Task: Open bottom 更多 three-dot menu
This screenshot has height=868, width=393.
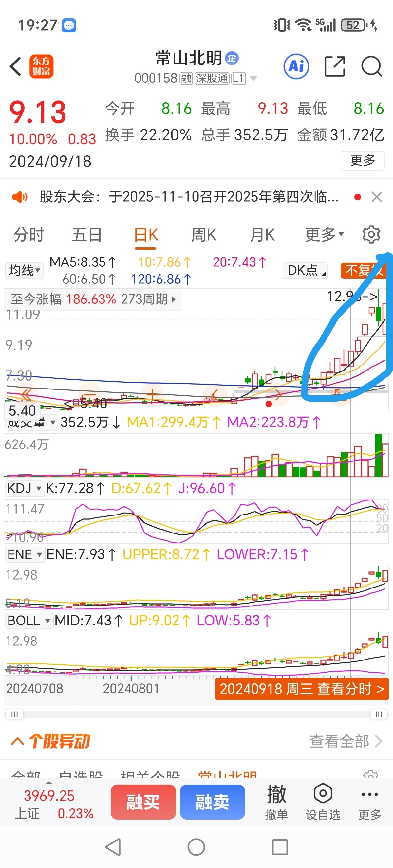Action: pos(369,802)
